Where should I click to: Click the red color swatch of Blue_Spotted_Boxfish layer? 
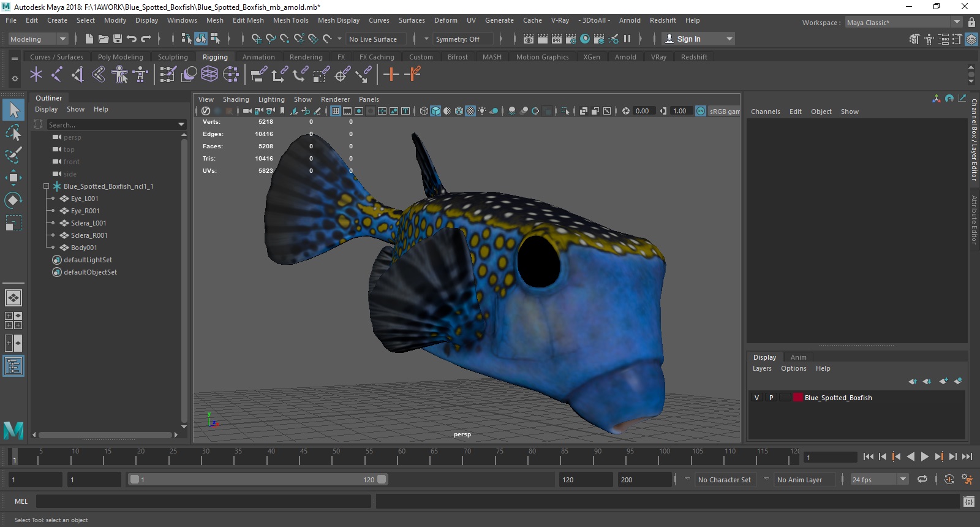(798, 398)
